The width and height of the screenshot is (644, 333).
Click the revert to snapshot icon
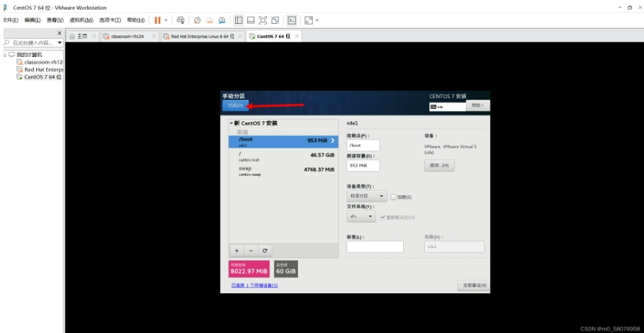(x=209, y=20)
